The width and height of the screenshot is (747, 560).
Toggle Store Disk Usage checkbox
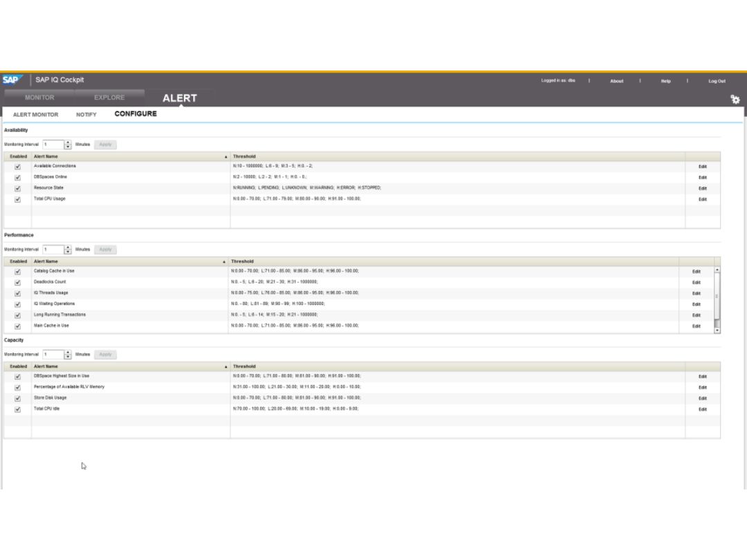click(x=17, y=399)
